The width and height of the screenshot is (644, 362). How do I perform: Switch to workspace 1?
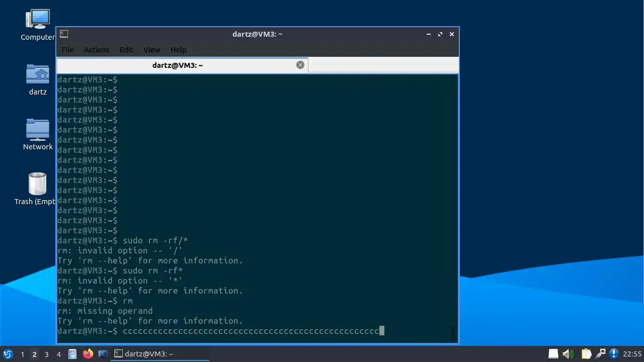point(22,354)
